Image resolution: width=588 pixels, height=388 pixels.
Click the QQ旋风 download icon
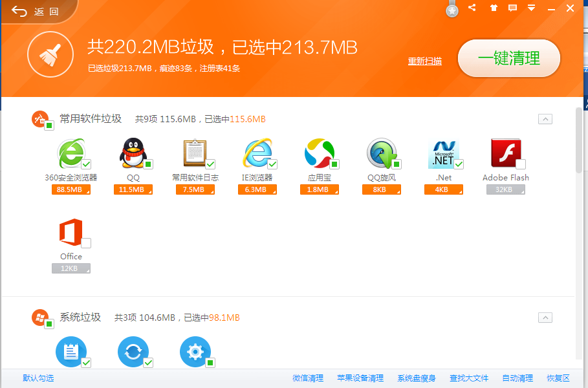[382, 153]
